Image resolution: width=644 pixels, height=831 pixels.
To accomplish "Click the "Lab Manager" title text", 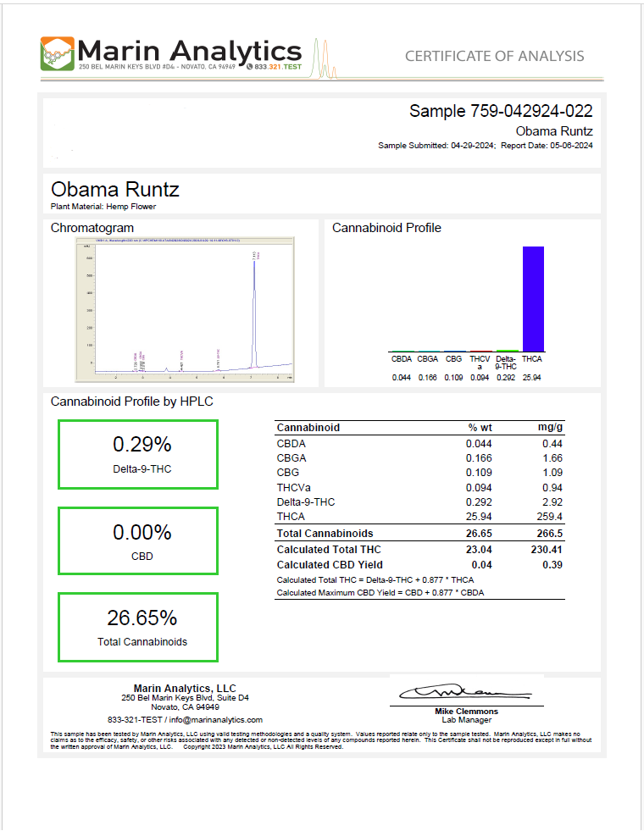I will pos(466,720).
